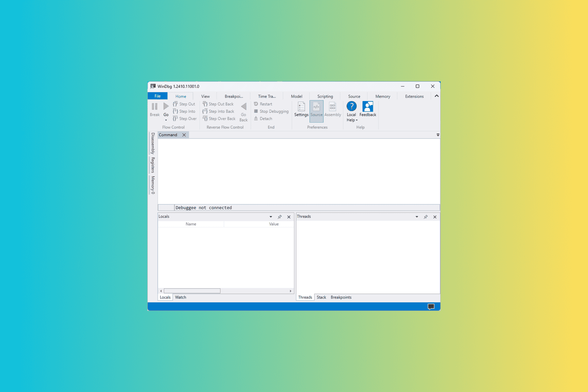Screen dimensions: 588x392
Task: Collapse the ribbon with the chevron
Action: click(x=436, y=96)
